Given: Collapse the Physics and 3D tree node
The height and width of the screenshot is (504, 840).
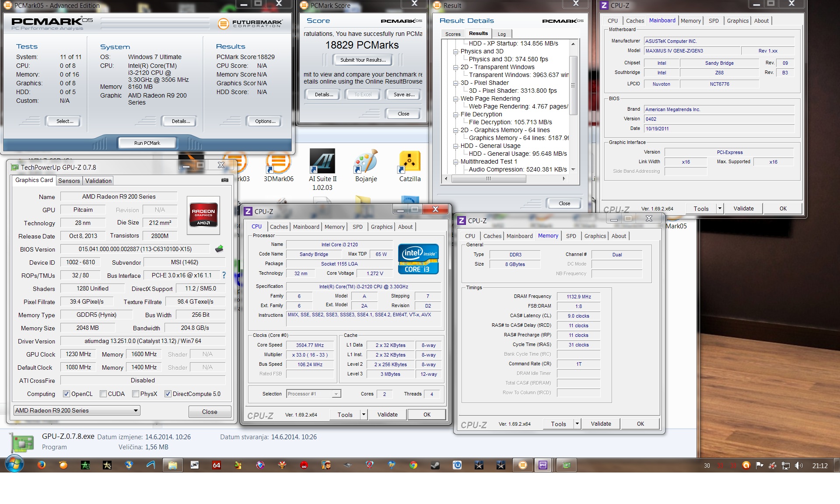Looking at the screenshot, I should [455, 51].
